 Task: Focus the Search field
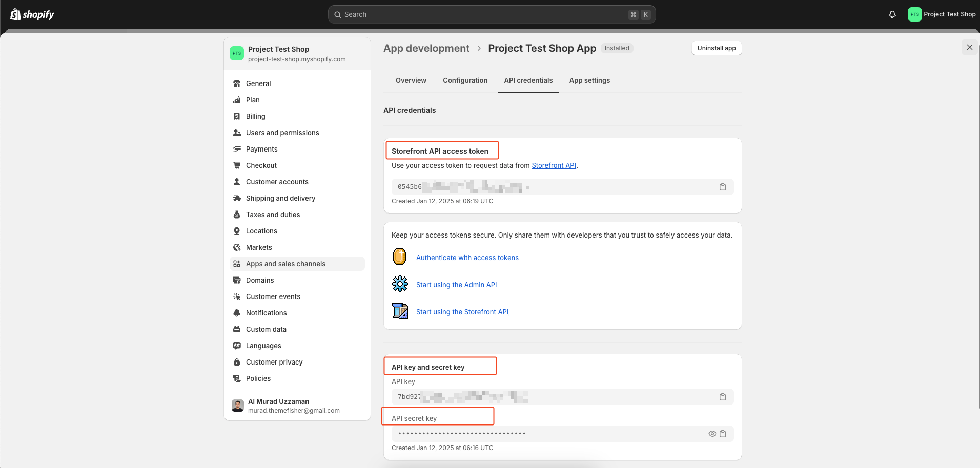click(492, 14)
